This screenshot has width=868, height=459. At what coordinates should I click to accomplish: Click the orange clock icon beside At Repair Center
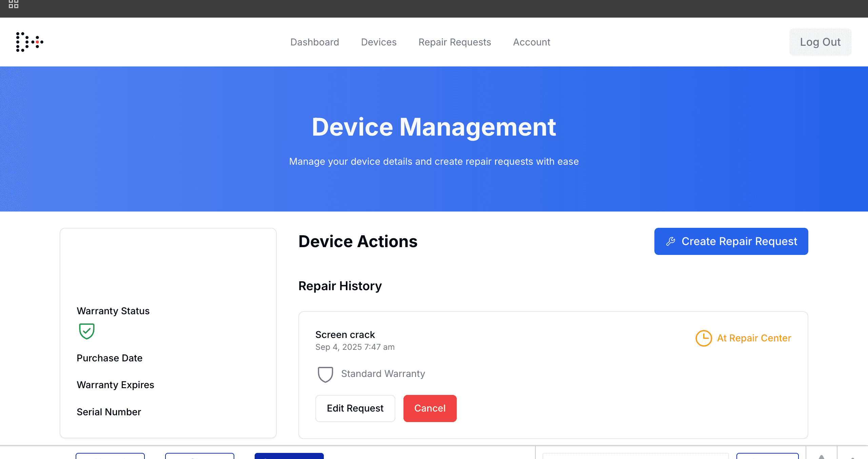[x=704, y=338]
